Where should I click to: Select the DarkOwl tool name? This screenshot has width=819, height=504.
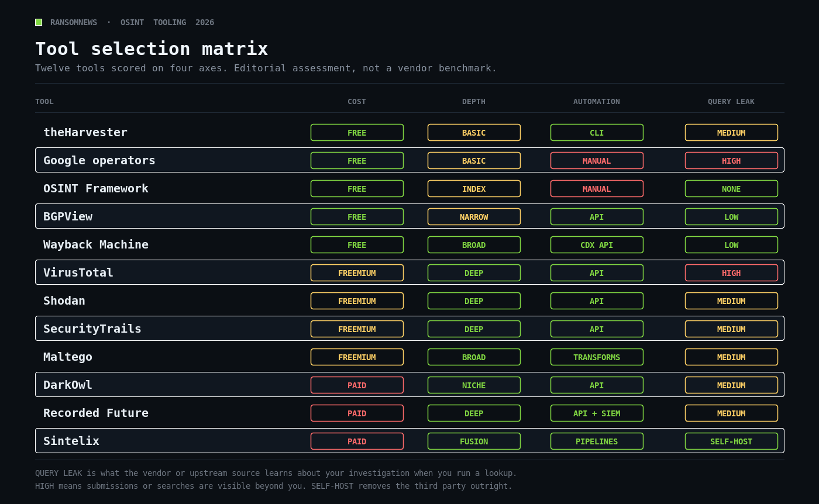click(x=68, y=385)
